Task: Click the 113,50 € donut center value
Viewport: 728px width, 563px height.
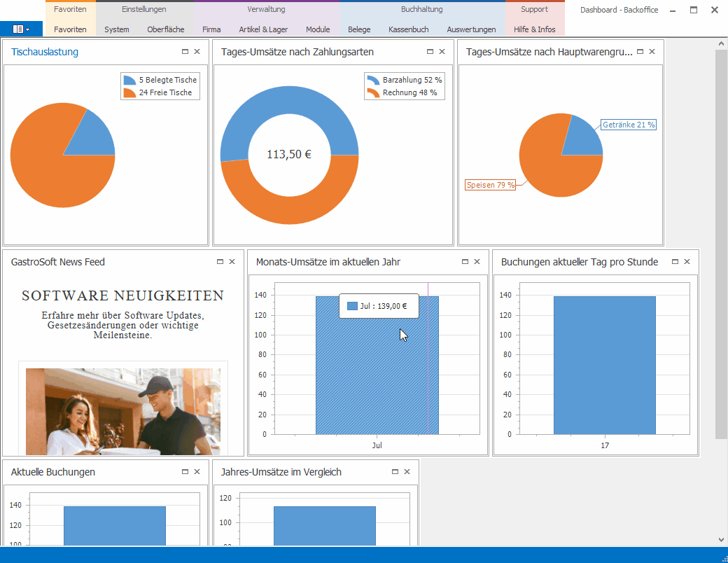Action: (289, 154)
